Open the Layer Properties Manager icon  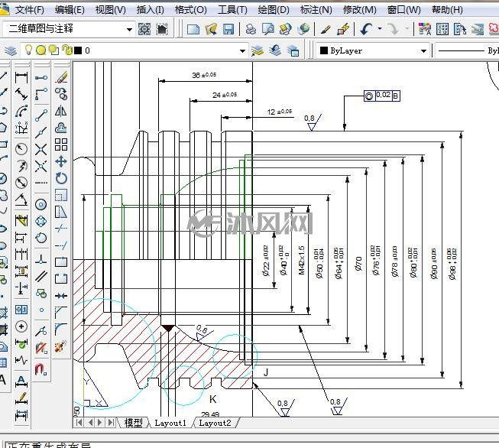coord(11,50)
